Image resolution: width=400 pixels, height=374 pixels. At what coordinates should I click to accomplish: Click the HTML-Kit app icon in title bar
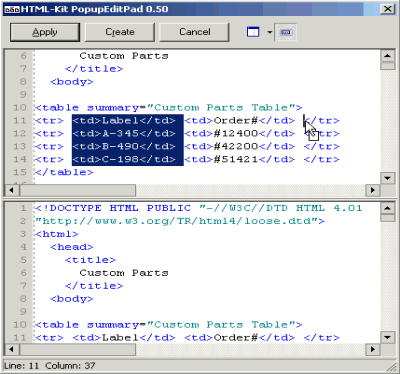click(12, 9)
